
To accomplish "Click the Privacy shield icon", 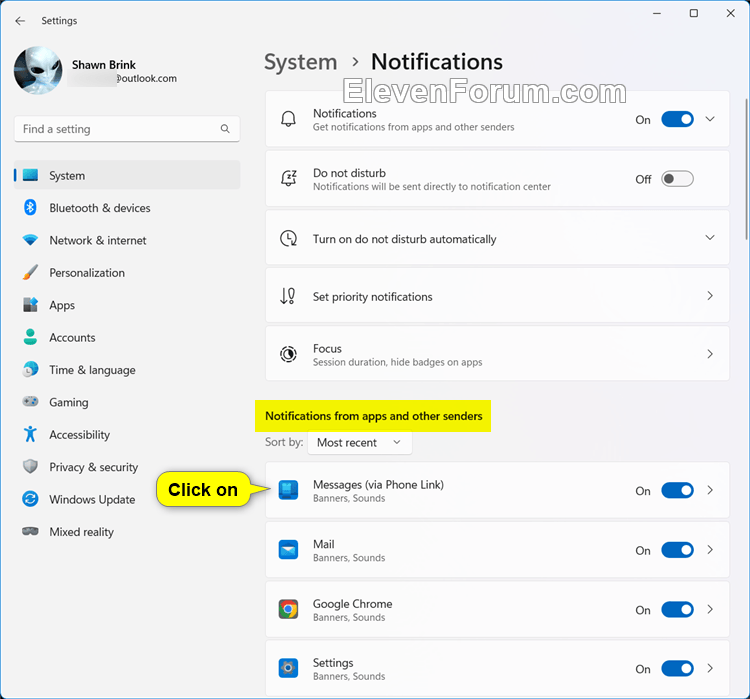I will tap(30, 466).
